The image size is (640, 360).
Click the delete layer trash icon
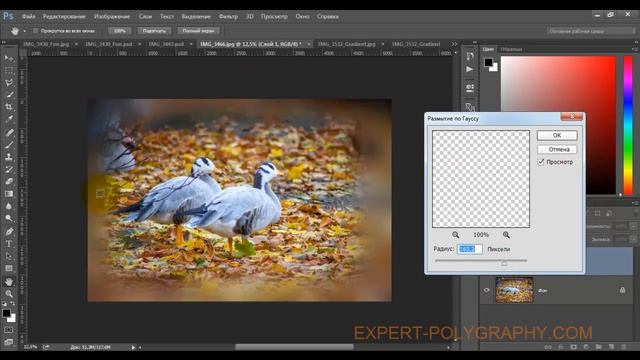click(624, 347)
